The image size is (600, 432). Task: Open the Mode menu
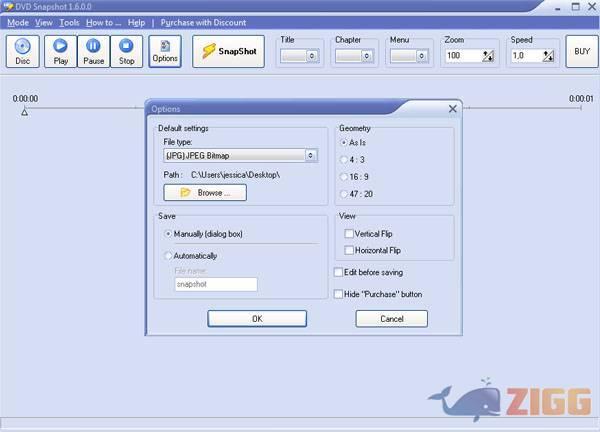pyautogui.click(x=18, y=23)
